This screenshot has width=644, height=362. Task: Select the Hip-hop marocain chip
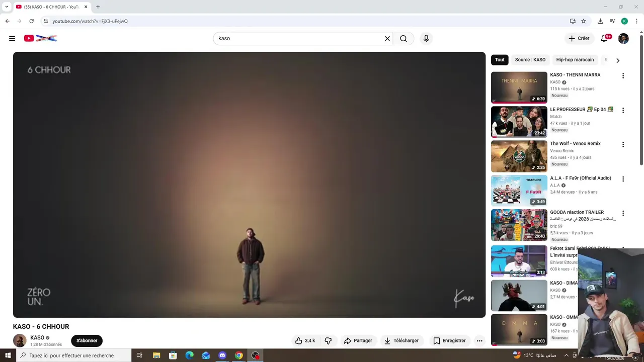pyautogui.click(x=575, y=60)
